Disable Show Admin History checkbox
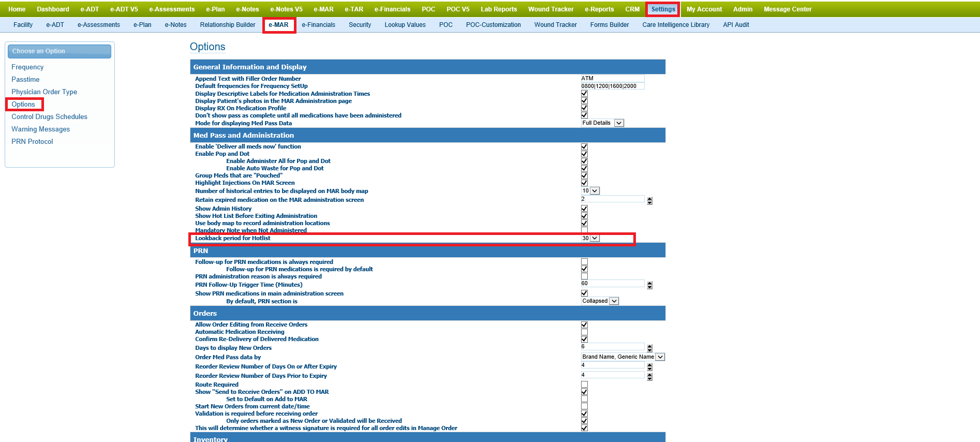The width and height of the screenshot is (980, 442). (x=584, y=209)
